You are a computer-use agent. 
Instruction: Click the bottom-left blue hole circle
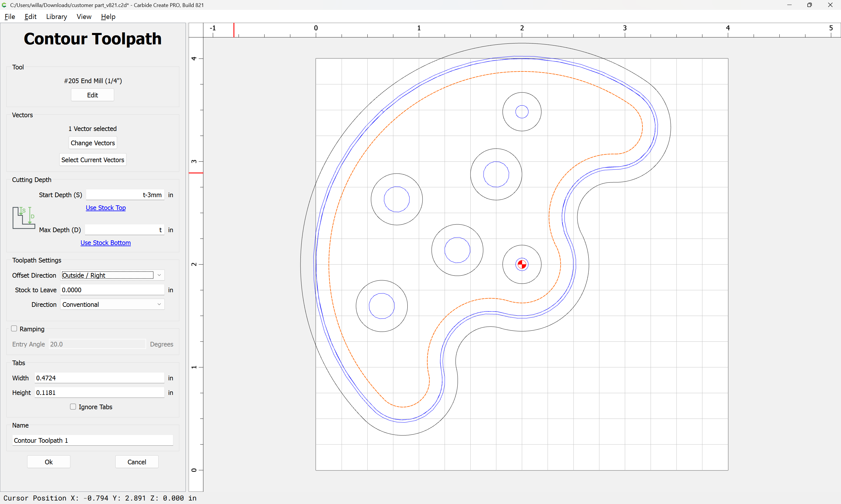(369, 306)
